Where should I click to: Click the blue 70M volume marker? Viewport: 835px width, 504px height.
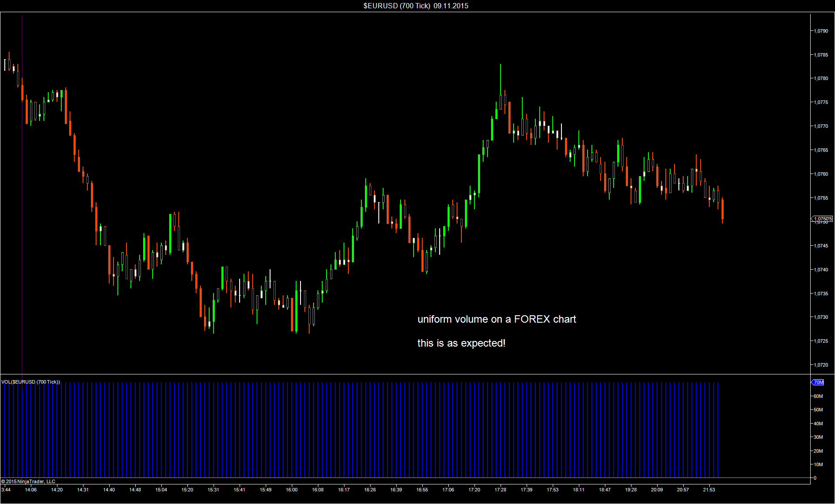[x=818, y=382]
